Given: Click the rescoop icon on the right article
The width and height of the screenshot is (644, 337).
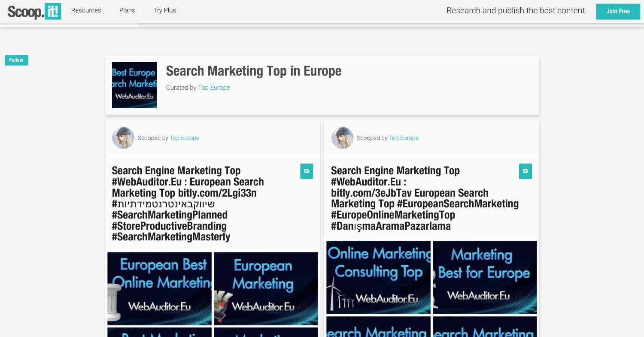Looking at the screenshot, I should (526, 171).
